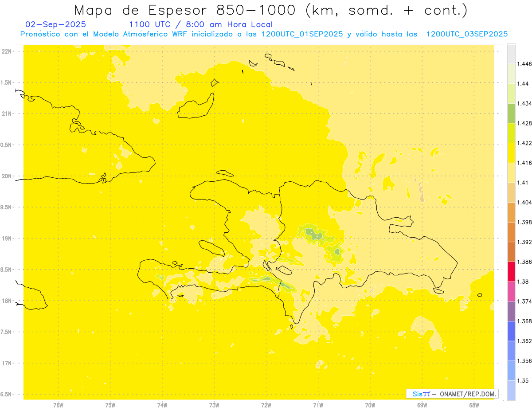This screenshot has width=532, height=411.
Task: Click the colorbar value 1.434
Action: (525, 103)
